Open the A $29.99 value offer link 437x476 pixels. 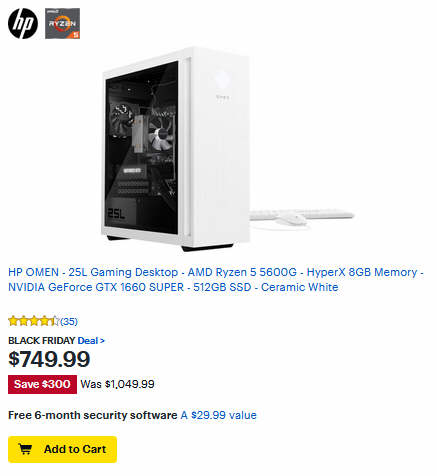(x=219, y=415)
